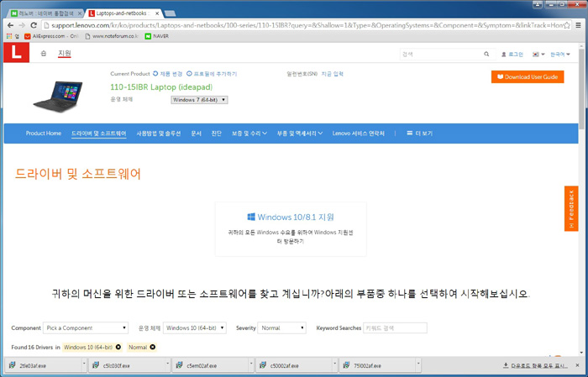The height and width of the screenshot is (377, 588).
Task: Click 프로필에 추가하기 link
Action: tap(212, 74)
